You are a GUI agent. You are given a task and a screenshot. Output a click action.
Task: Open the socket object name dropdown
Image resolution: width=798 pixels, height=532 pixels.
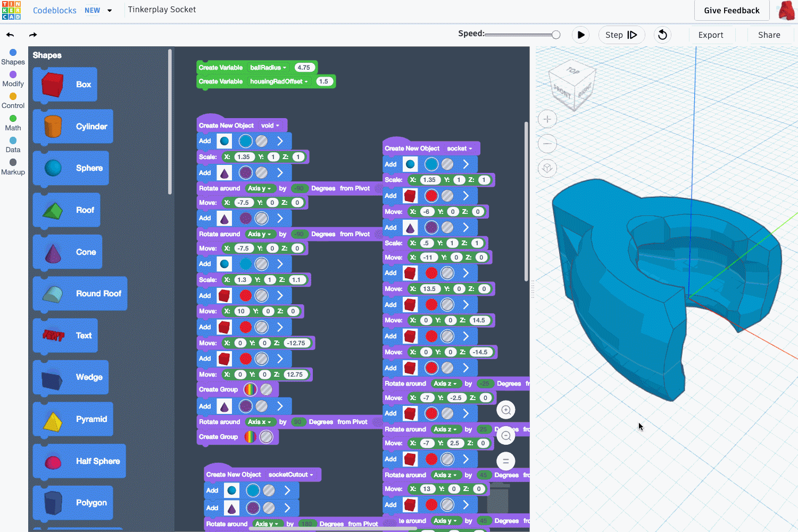click(x=460, y=148)
